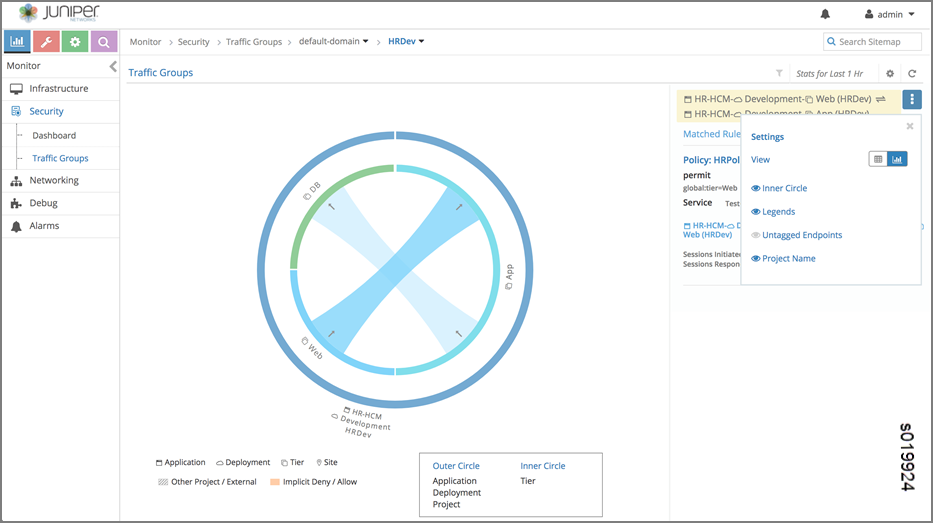This screenshot has width=933, height=523.
Task: Refresh the Traffic Groups chart
Action: click(x=912, y=73)
